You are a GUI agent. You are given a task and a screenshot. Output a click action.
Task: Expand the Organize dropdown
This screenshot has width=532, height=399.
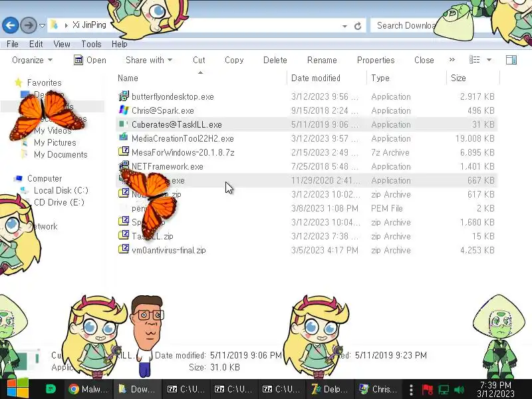[x=32, y=60]
